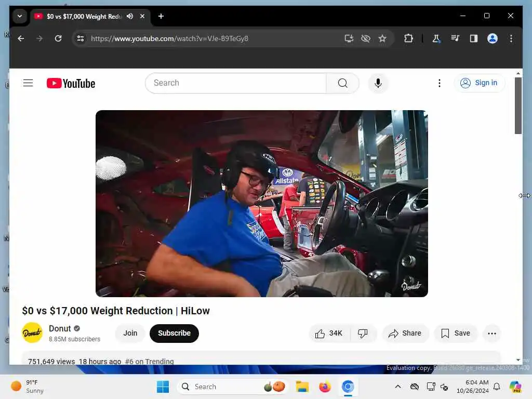Mute the tab audio speaker icon

129,16
